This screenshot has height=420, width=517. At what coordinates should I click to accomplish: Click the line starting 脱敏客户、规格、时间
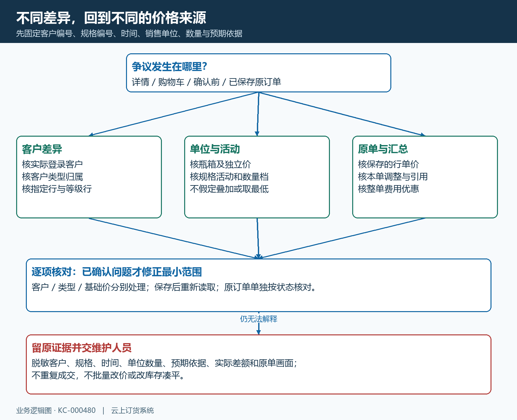(x=164, y=363)
